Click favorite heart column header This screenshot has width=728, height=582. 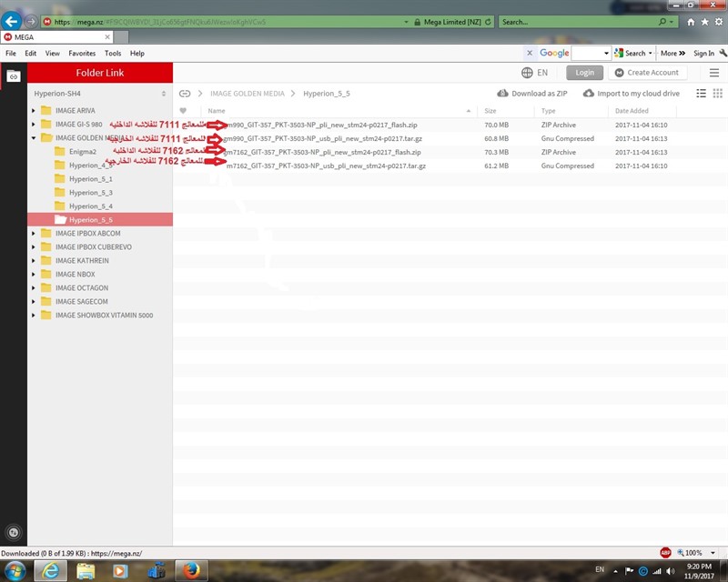[x=183, y=111]
